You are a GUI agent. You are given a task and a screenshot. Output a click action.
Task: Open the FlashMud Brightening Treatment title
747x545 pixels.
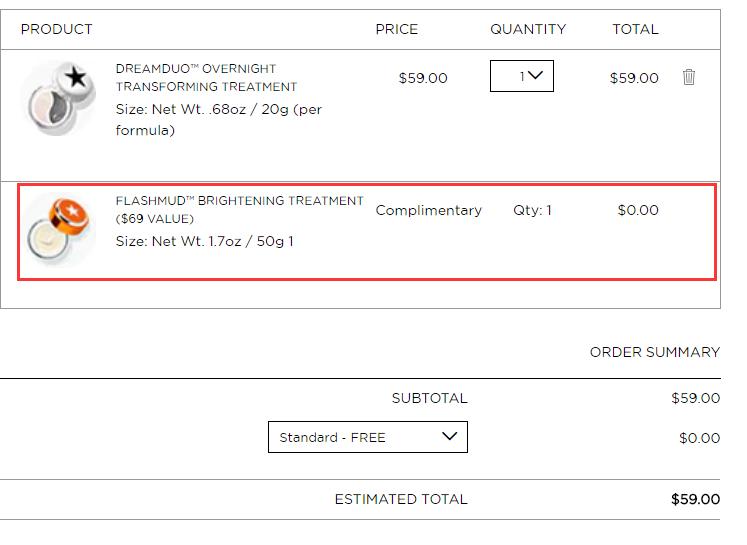pos(240,210)
